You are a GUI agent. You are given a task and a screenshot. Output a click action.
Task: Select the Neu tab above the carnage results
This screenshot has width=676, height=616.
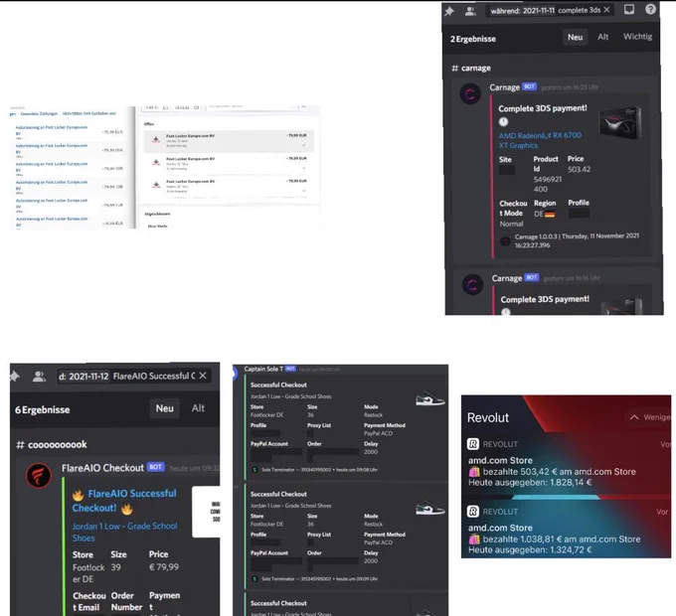576,38
